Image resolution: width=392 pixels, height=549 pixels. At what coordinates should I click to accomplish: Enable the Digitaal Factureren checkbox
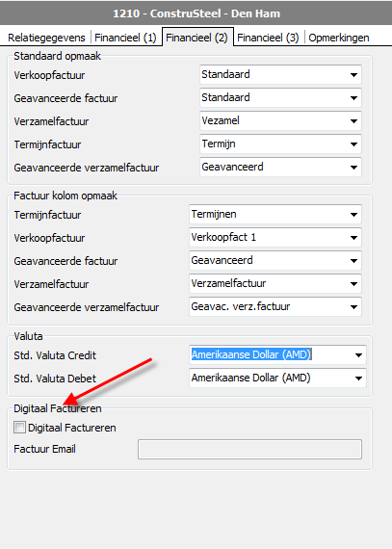click(19, 428)
